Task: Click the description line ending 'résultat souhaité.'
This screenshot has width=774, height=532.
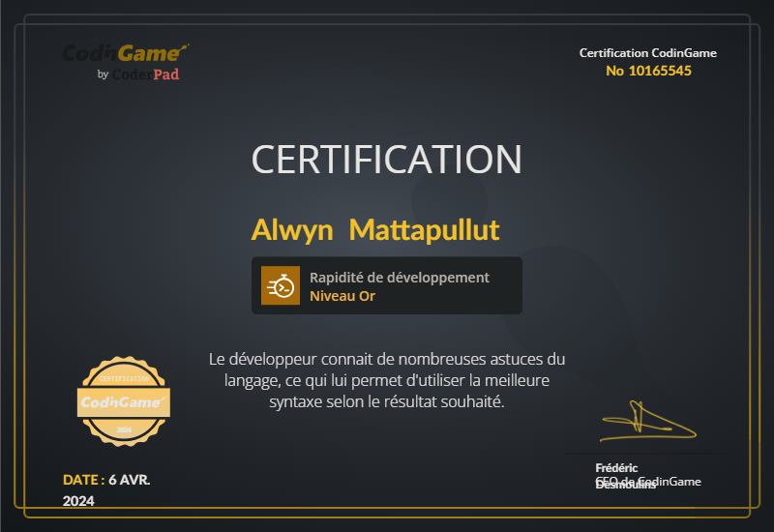Action: [x=386, y=400]
